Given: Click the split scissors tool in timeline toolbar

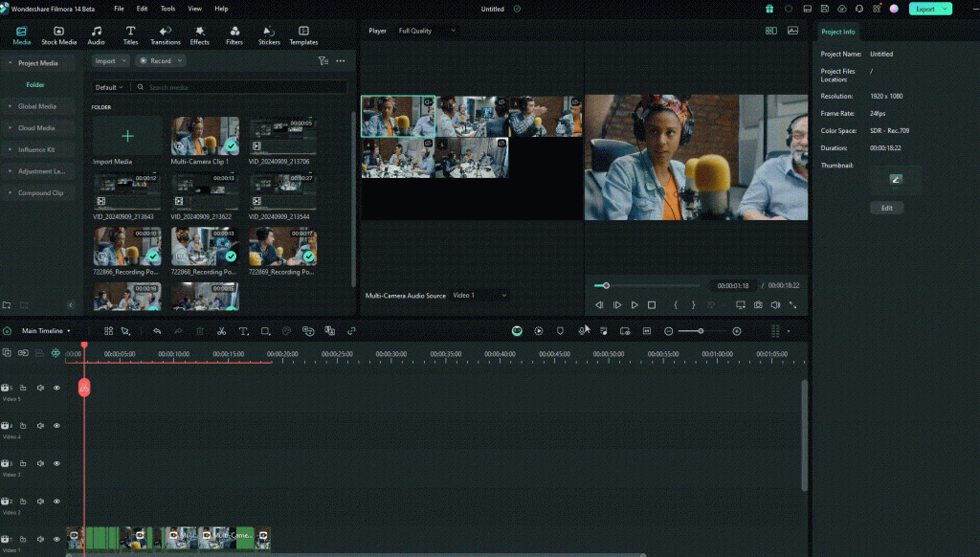Looking at the screenshot, I should click(x=221, y=331).
